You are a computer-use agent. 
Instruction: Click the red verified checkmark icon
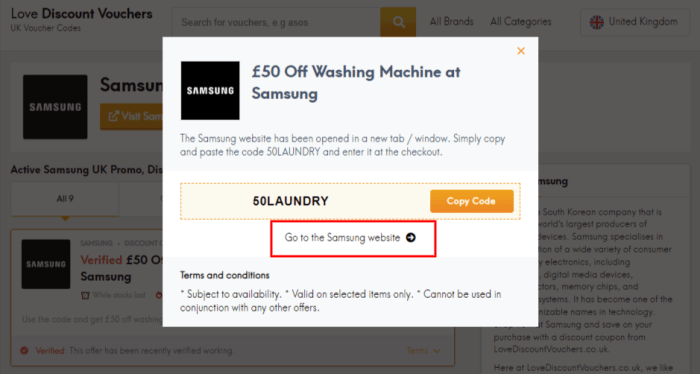coord(24,351)
